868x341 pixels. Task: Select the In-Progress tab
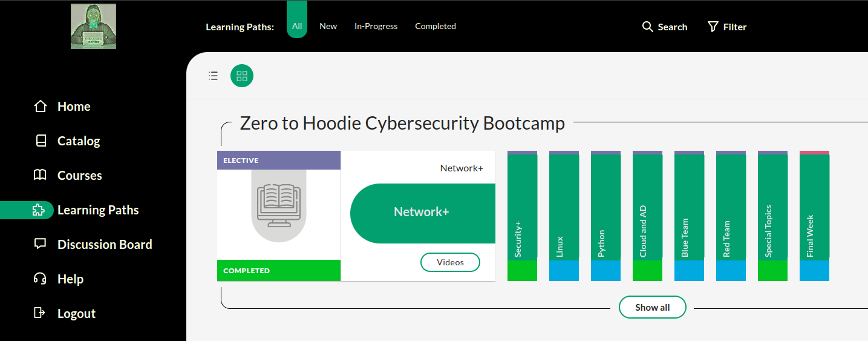click(376, 26)
